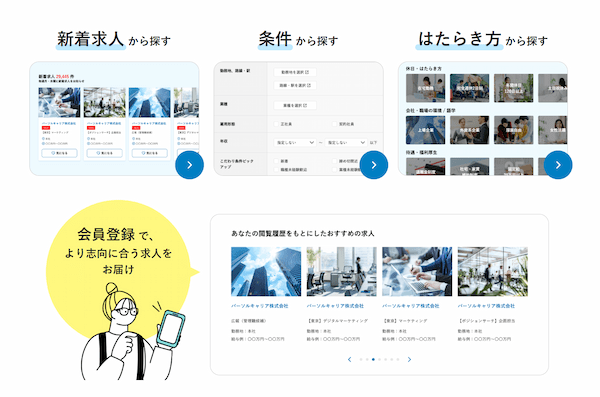This screenshot has width=600, height=397.
Task: Click the blue arrow on the はたらき方 panel
Action: (x=558, y=165)
